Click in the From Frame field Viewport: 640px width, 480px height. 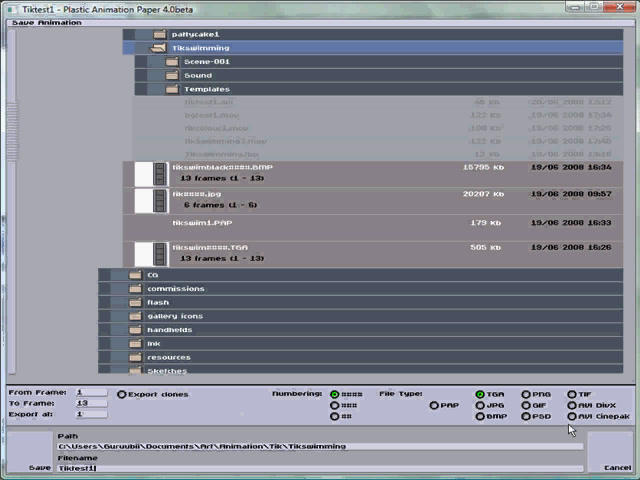point(91,393)
